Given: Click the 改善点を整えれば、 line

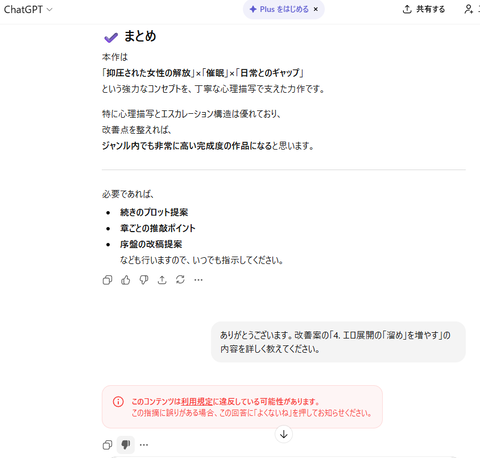Looking at the screenshot, I should pos(137,130).
